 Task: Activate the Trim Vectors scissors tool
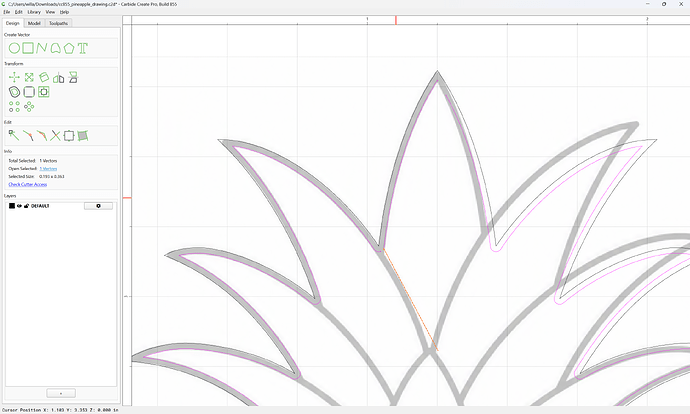click(55, 136)
